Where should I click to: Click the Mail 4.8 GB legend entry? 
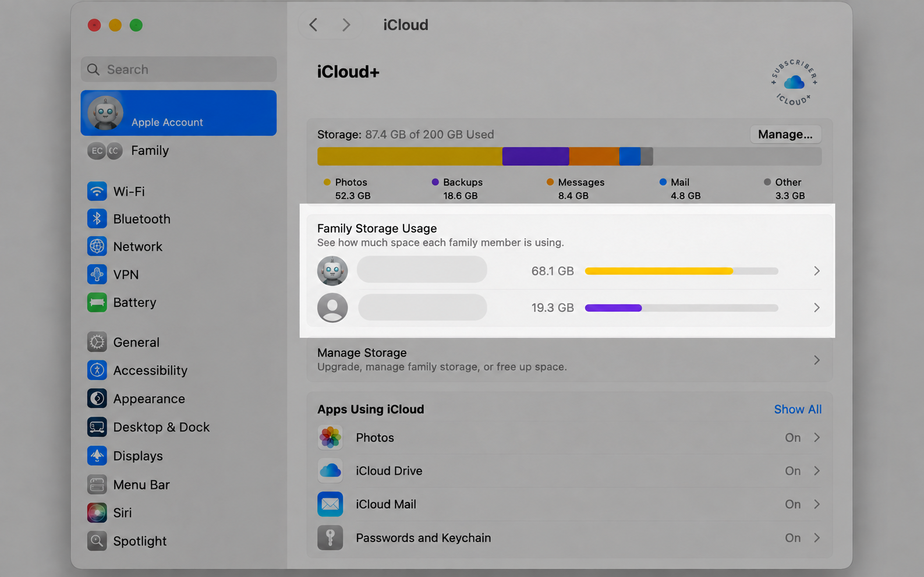point(680,189)
